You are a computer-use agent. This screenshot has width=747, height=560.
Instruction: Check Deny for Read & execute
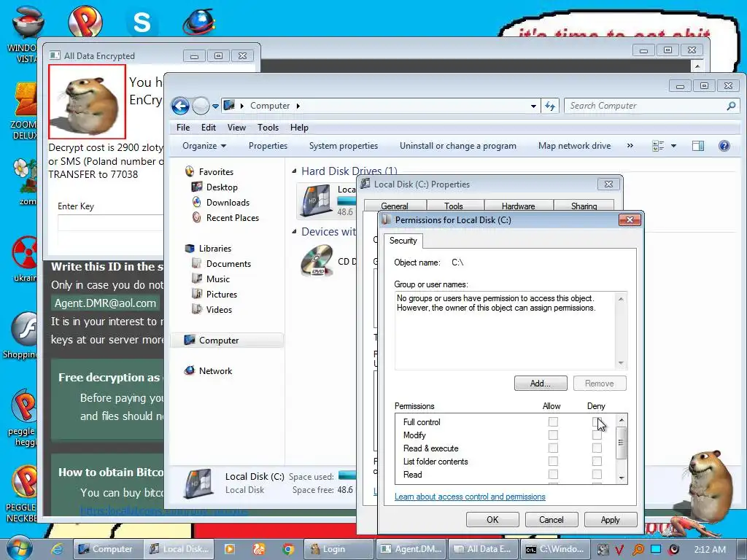point(597,448)
